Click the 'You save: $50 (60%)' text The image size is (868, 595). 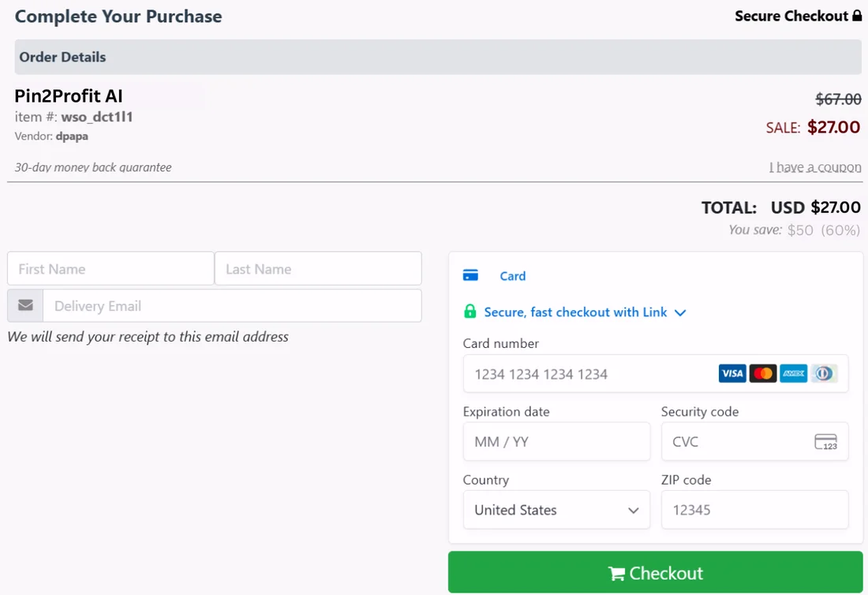(794, 230)
